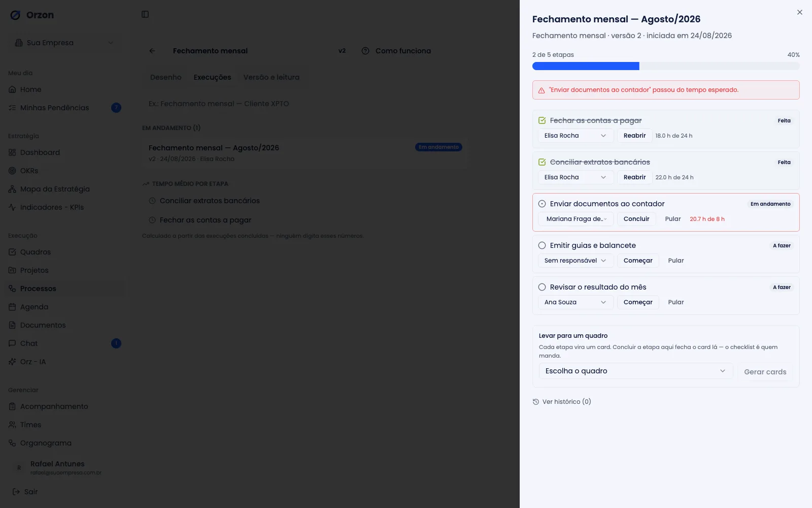Open Ver histórico (0) link
Image resolution: width=812 pixels, height=508 pixels.
pyautogui.click(x=562, y=402)
